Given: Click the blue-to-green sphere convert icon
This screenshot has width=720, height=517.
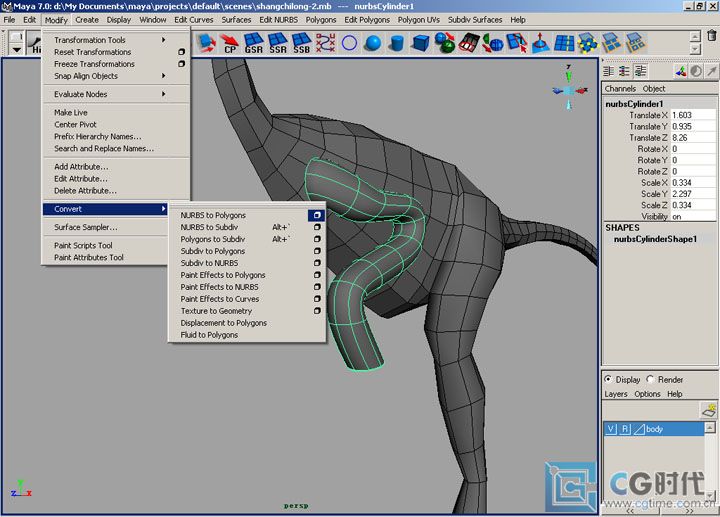Looking at the screenshot, I should [x=444, y=44].
